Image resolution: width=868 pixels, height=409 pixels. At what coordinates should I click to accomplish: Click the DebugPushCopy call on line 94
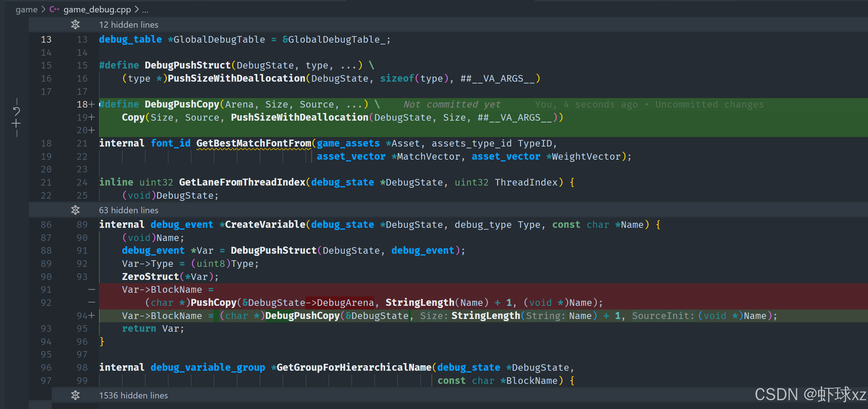[x=302, y=316]
